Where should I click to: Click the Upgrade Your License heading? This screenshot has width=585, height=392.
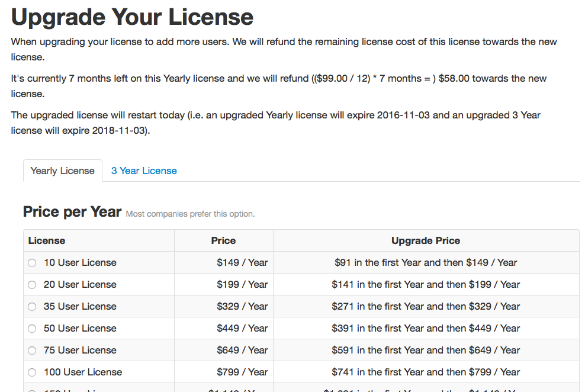pos(131,17)
